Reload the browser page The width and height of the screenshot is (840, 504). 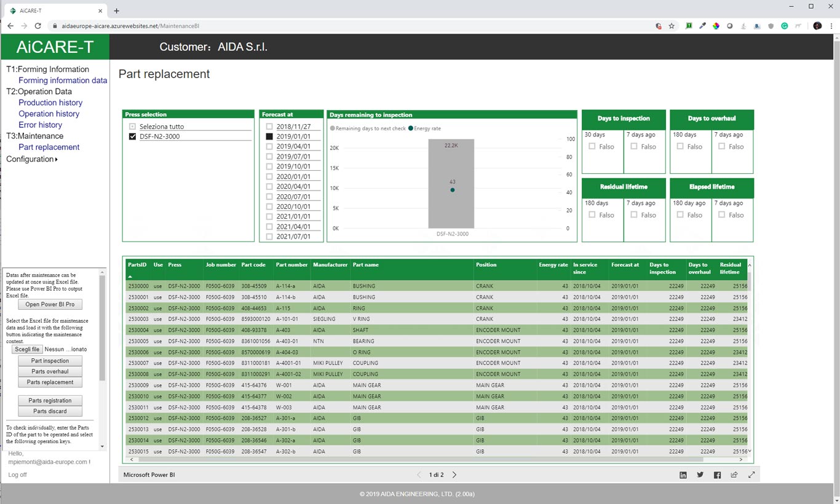(x=38, y=26)
